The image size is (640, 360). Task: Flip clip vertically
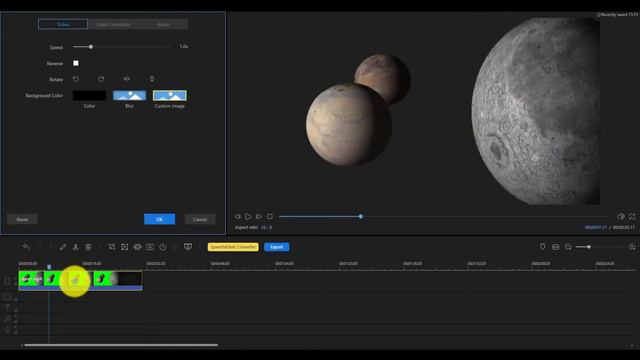(x=152, y=79)
